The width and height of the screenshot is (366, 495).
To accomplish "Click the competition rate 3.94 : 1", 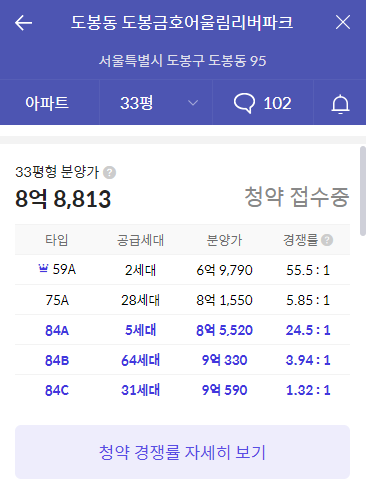I will [308, 360].
